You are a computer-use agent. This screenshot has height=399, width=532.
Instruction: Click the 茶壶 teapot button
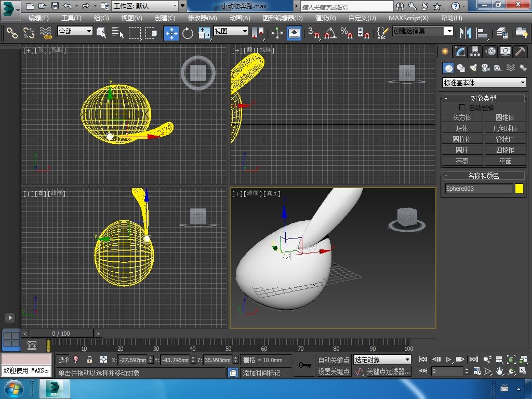click(462, 161)
